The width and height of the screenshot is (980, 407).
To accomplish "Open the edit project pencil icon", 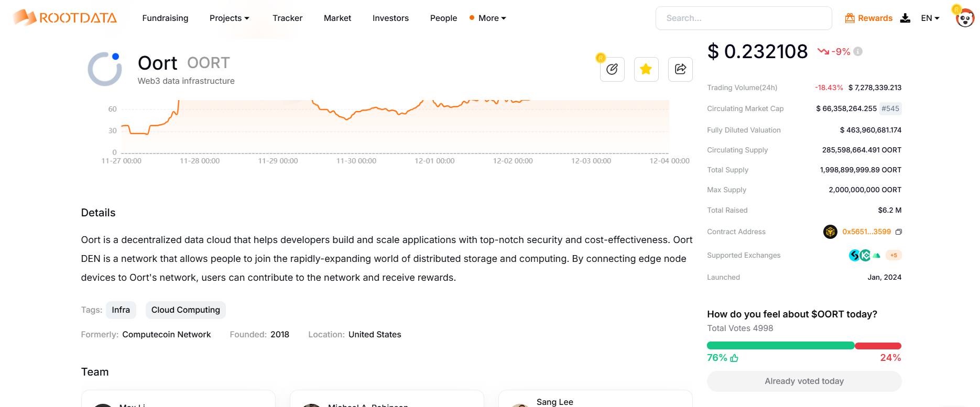I will pos(612,69).
